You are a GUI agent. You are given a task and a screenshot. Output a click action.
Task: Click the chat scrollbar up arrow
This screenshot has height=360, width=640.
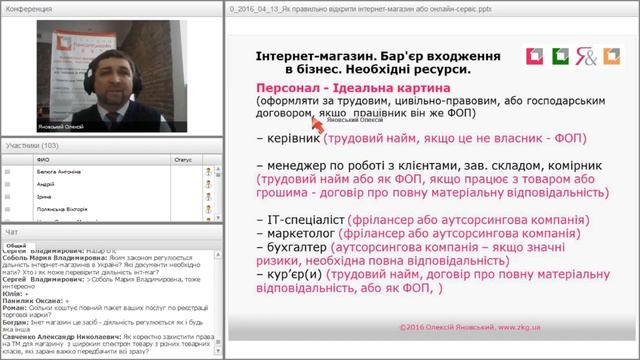[218, 255]
